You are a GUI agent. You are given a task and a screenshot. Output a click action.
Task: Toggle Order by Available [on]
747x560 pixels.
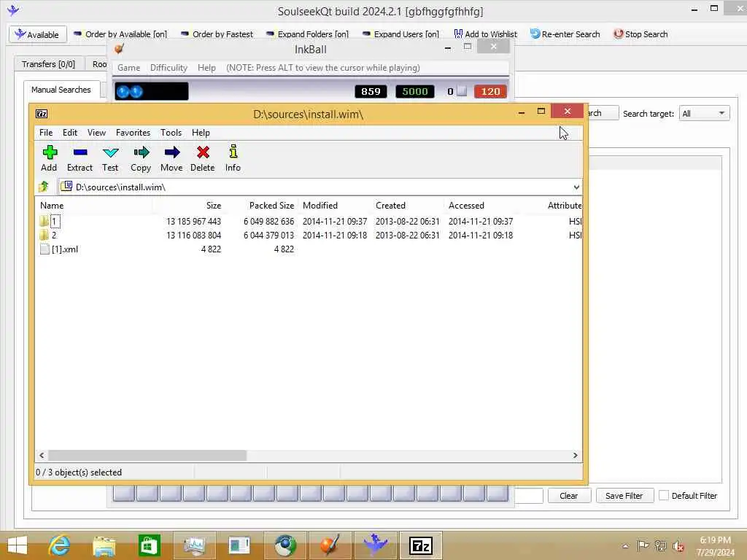pos(120,34)
